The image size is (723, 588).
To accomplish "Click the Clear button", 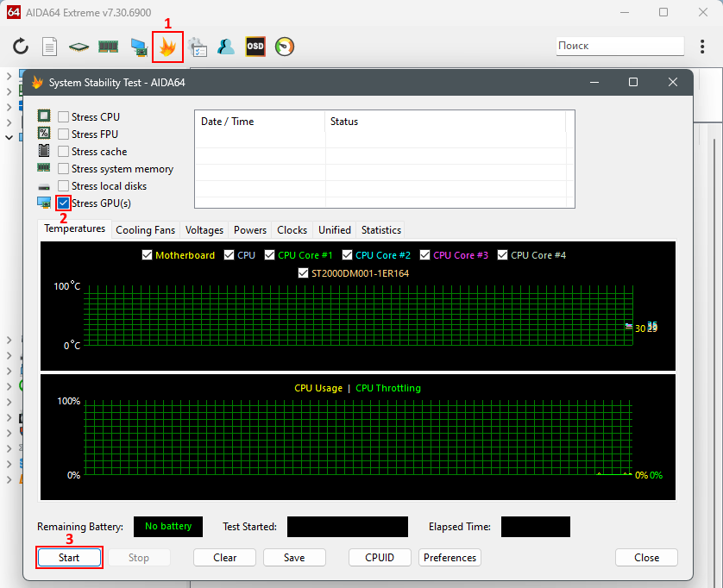I will point(224,558).
